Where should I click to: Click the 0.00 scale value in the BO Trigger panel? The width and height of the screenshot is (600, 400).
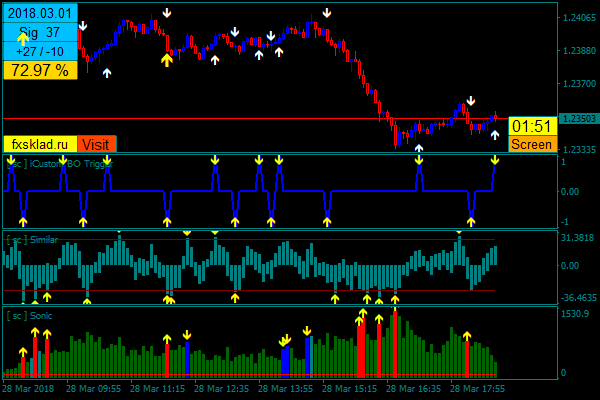click(570, 191)
